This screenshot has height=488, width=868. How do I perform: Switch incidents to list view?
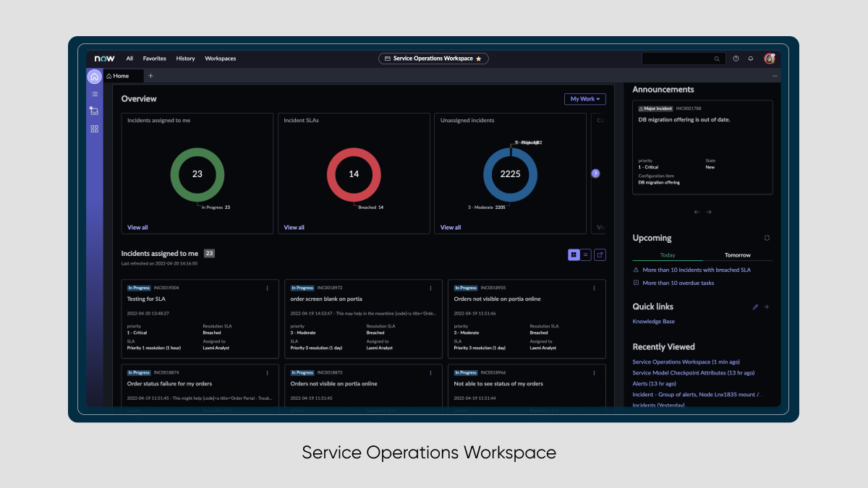coord(586,254)
